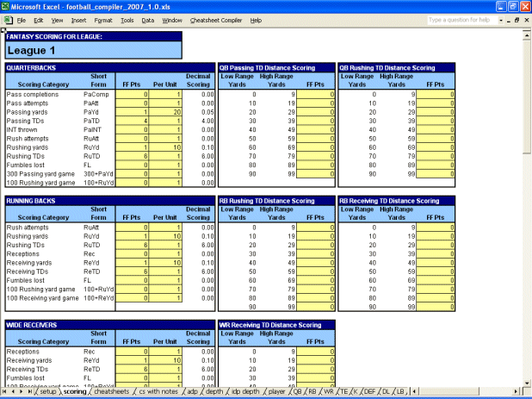Switch to the LB sheet tab
The width and height of the screenshot is (532, 399).
(400, 391)
